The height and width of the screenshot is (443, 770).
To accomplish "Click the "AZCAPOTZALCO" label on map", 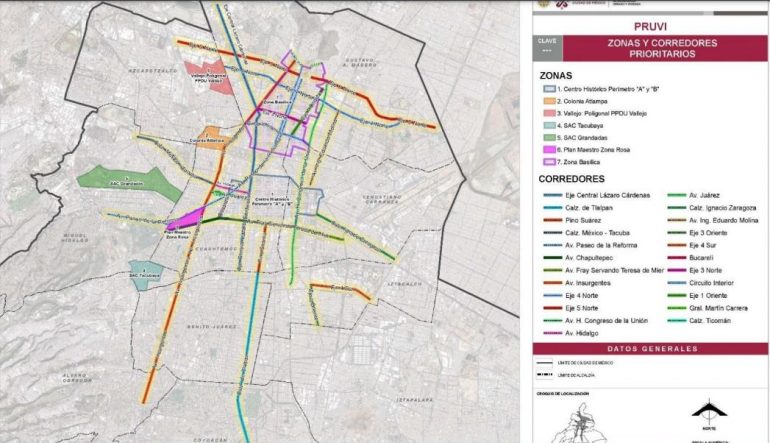I will click(152, 71).
